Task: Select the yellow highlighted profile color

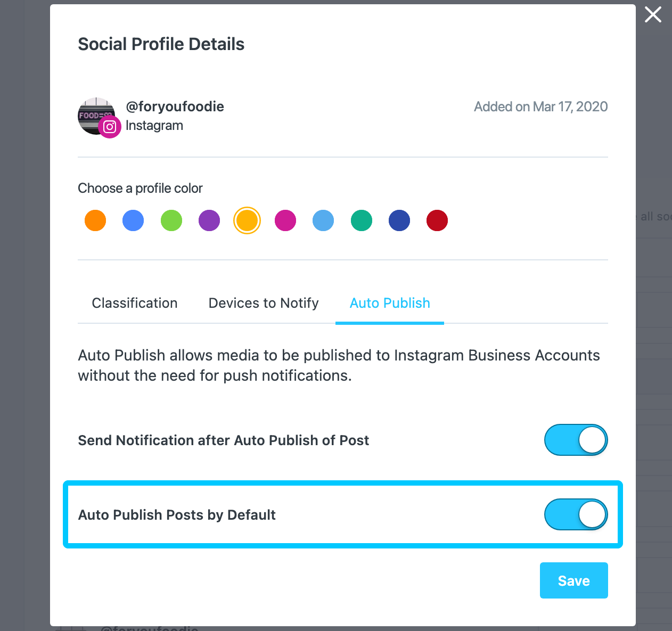Action: (247, 220)
